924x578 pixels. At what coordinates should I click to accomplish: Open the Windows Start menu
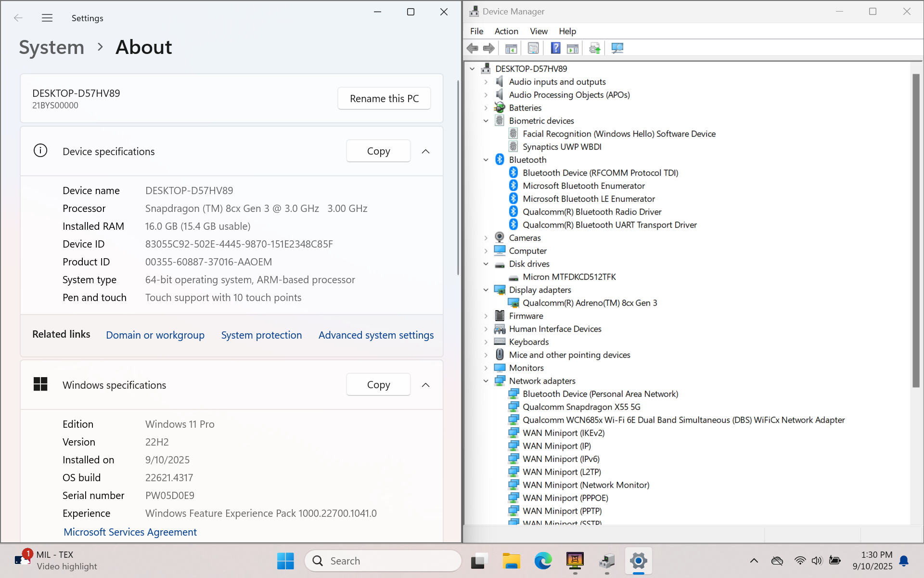pos(285,561)
